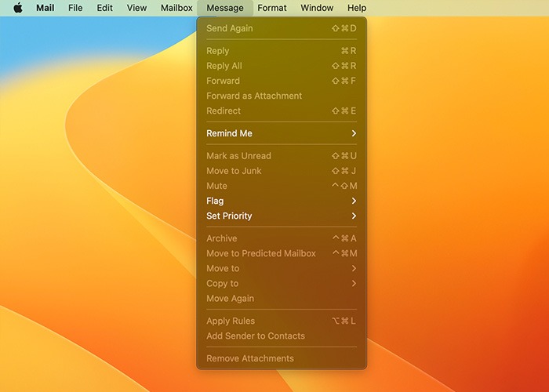Select Move to Predicted Mailbox
549x392 pixels.
coord(282,253)
